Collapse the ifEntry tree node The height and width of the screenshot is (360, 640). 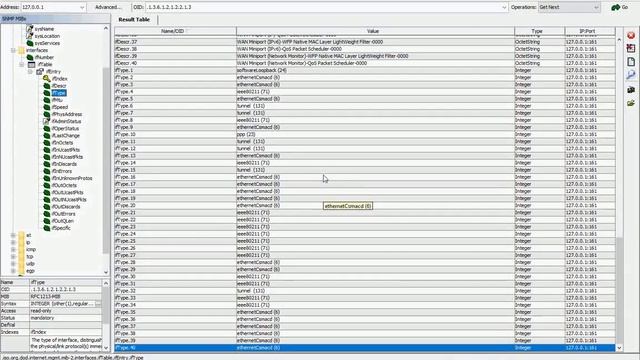pos(30,71)
